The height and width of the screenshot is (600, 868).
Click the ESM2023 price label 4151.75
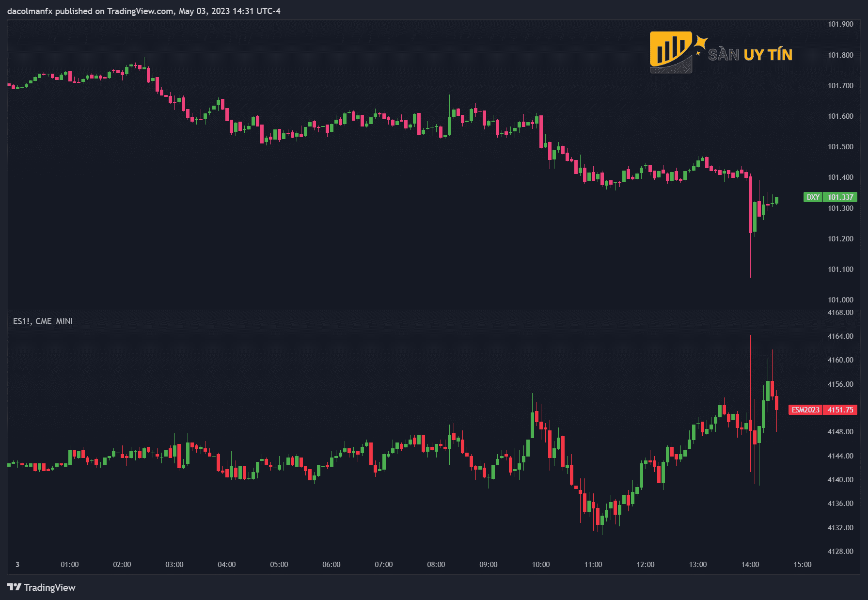pos(823,410)
